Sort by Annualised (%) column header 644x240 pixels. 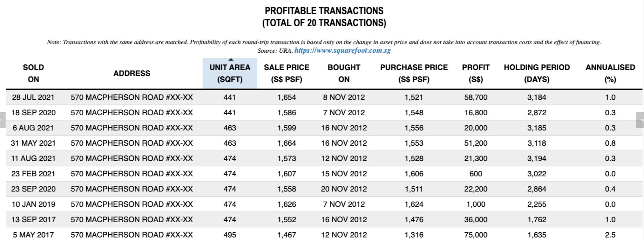click(x=610, y=73)
